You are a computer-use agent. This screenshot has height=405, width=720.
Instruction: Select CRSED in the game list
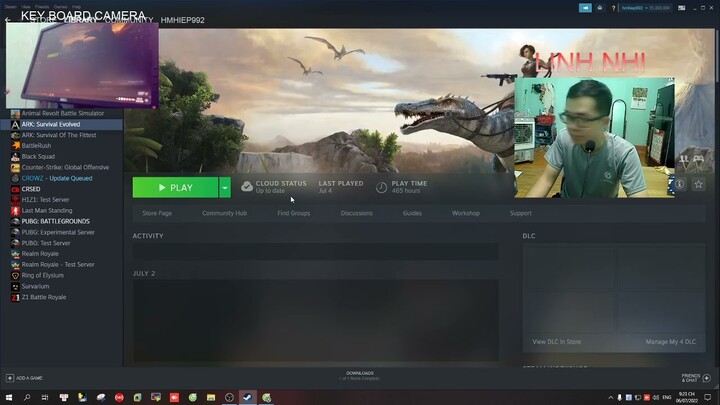[x=31, y=189]
